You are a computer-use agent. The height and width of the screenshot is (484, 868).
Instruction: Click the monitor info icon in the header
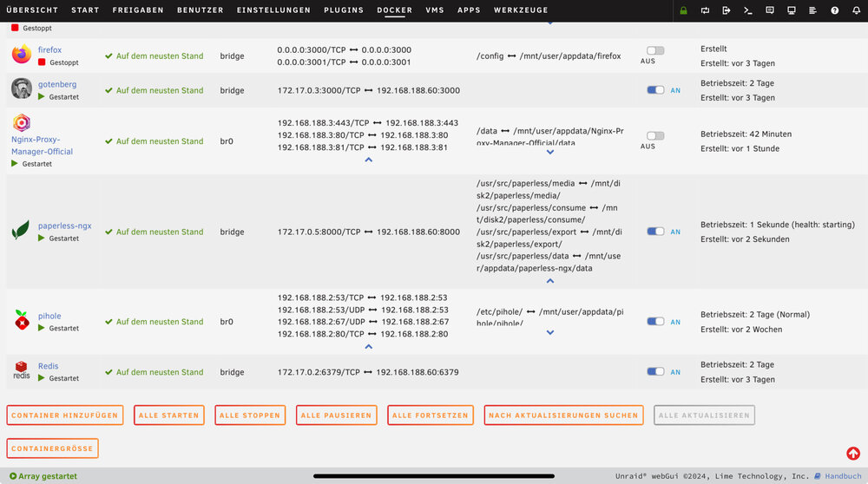[x=792, y=10]
